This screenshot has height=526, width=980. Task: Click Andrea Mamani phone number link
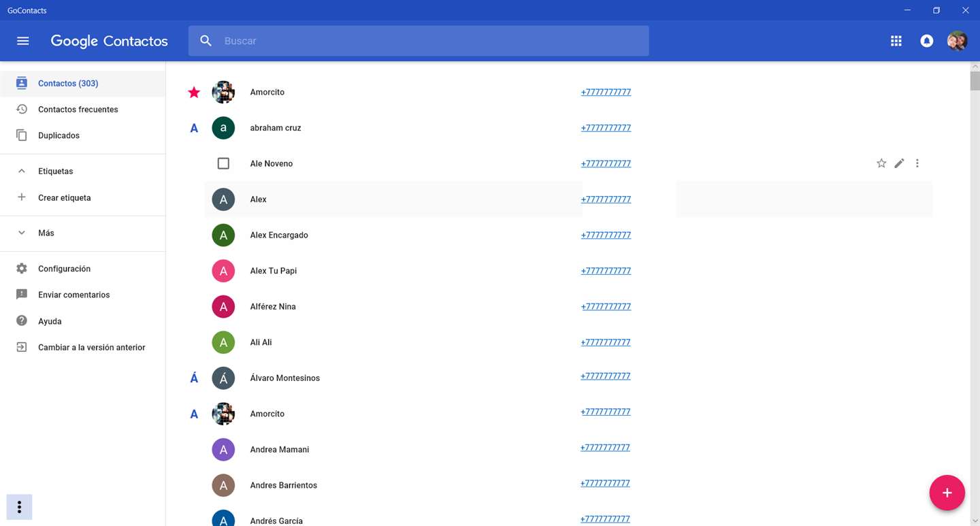pos(606,447)
